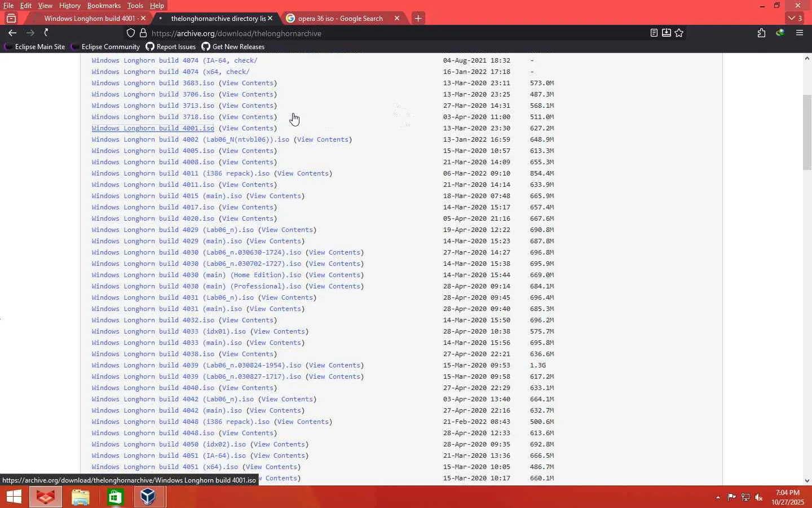Download build 4039 (Lab06_n.030824-1954).iso
Screen dimensions: 812x508
[x=196, y=365]
